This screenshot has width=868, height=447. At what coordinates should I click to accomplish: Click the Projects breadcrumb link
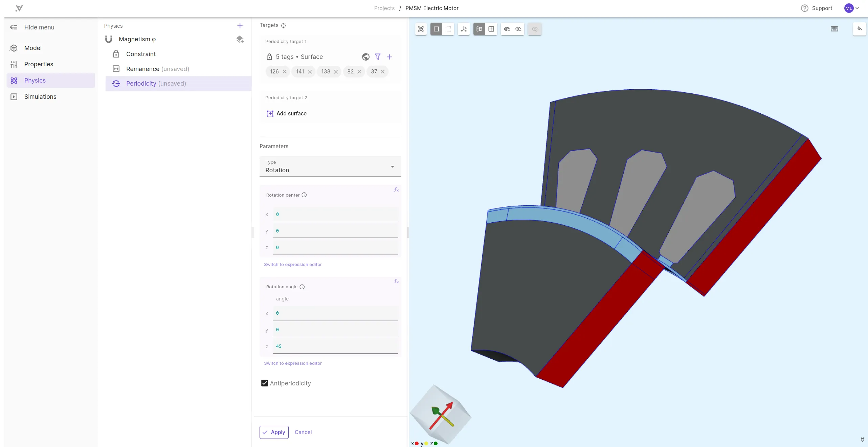[x=384, y=8]
